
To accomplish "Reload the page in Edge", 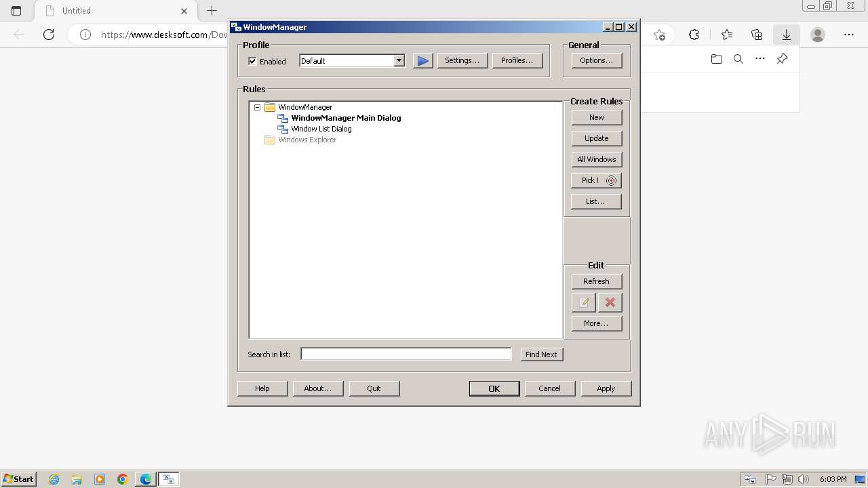I will [49, 35].
